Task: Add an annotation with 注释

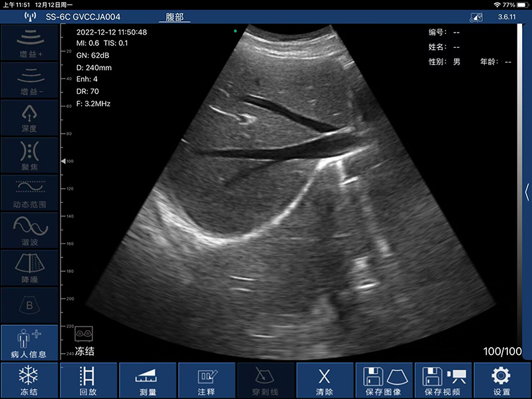Action: click(x=206, y=380)
